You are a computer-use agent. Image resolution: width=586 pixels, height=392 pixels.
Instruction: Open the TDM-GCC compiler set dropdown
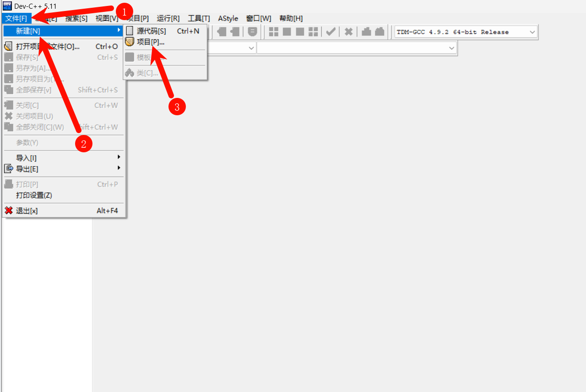(x=466, y=32)
